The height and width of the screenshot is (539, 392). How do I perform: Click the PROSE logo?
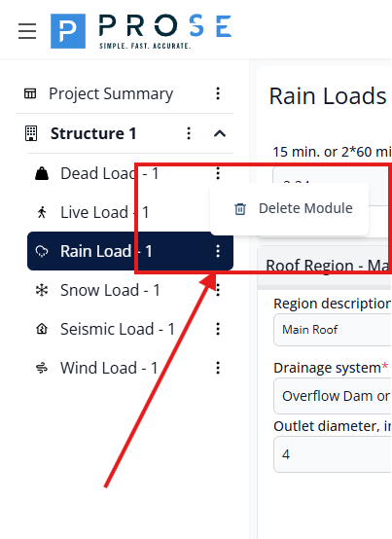click(141, 31)
